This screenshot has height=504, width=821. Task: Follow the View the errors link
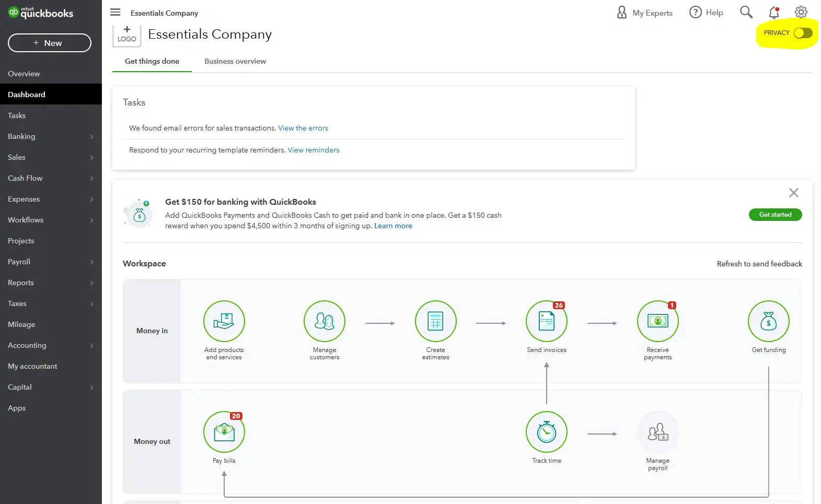(303, 128)
